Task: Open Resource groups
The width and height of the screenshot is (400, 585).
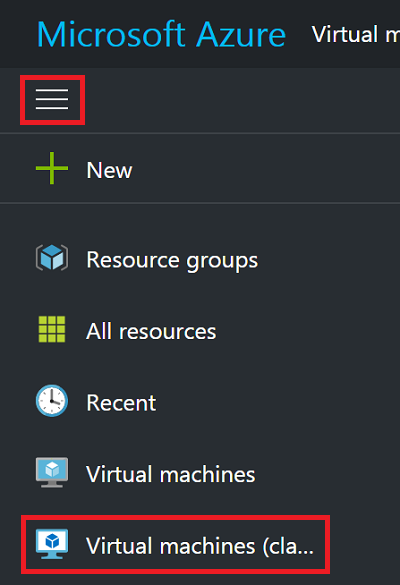Action: (172, 260)
